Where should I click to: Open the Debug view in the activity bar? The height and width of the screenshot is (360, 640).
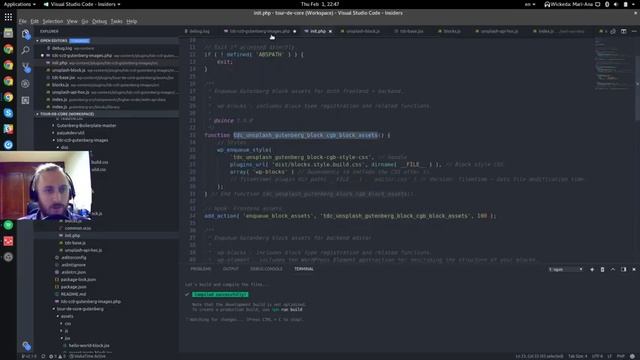pos(25,84)
